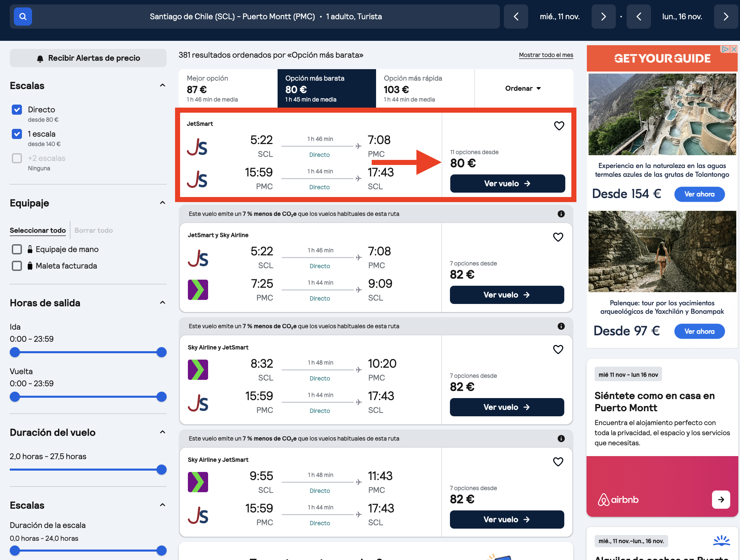Select the Opción más rápida tab
This screenshot has width=740, height=560.
click(425, 88)
